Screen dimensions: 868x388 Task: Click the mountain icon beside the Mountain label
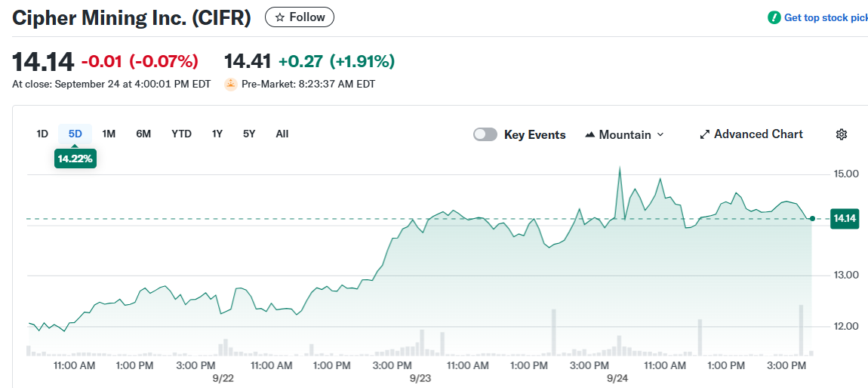pos(590,134)
